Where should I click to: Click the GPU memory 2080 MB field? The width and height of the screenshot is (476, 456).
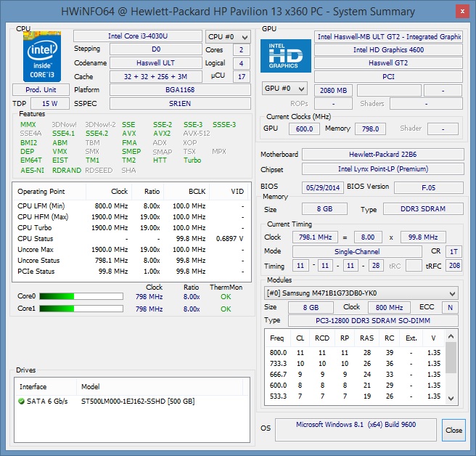pyautogui.click(x=333, y=90)
